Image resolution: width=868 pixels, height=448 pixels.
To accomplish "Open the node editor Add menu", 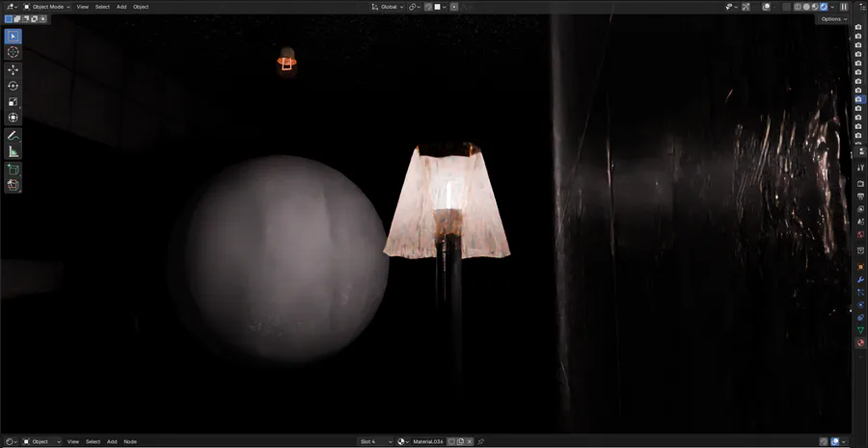I will (x=112, y=441).
